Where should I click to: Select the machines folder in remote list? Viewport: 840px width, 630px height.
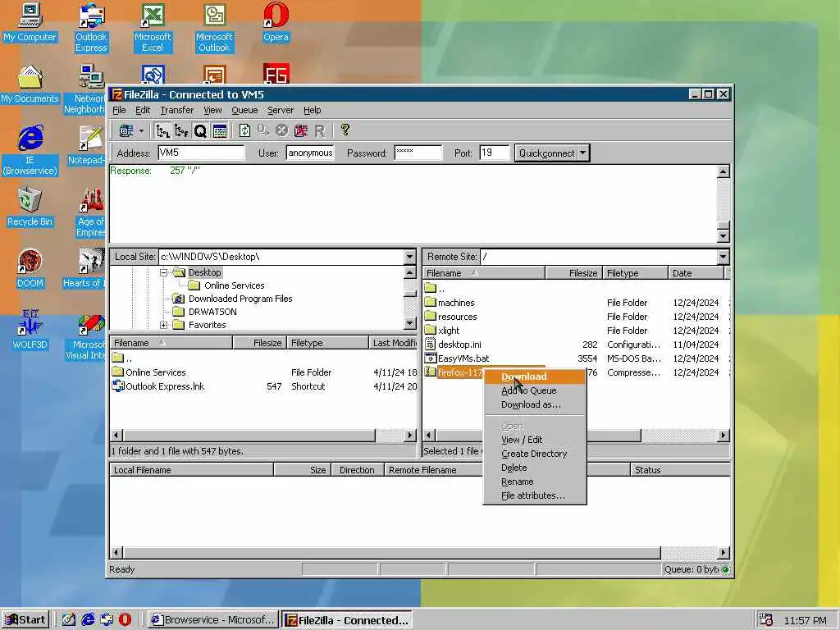[456, 303]
